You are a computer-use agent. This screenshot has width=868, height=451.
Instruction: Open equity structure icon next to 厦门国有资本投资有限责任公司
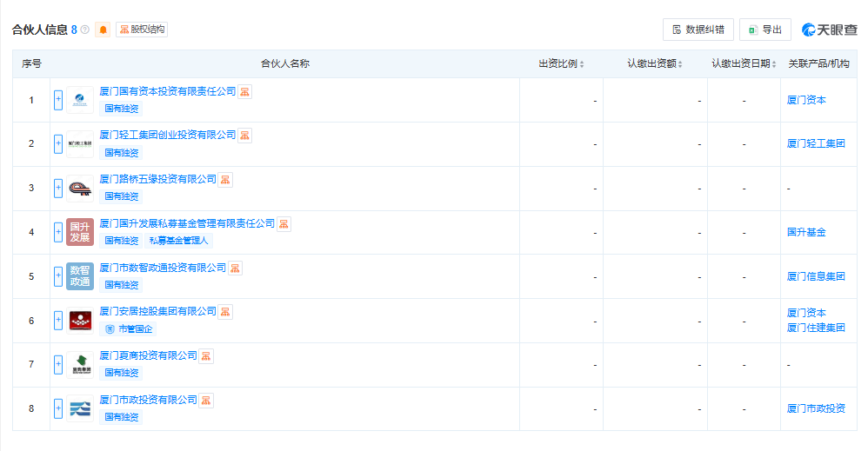point(244,92)
